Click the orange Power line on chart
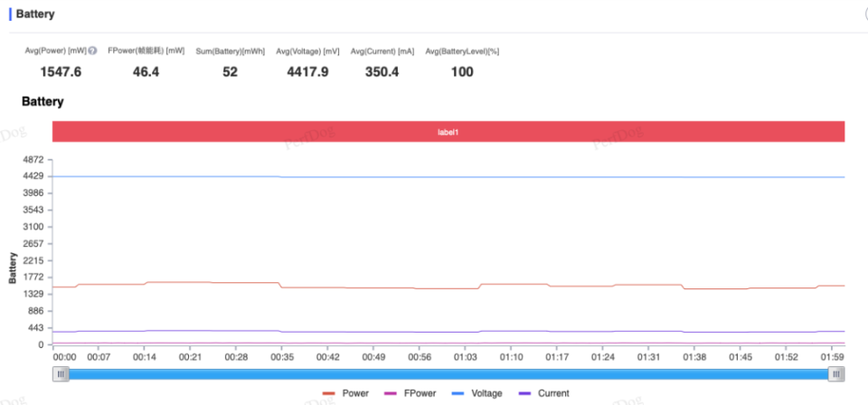 pos(388,287)
